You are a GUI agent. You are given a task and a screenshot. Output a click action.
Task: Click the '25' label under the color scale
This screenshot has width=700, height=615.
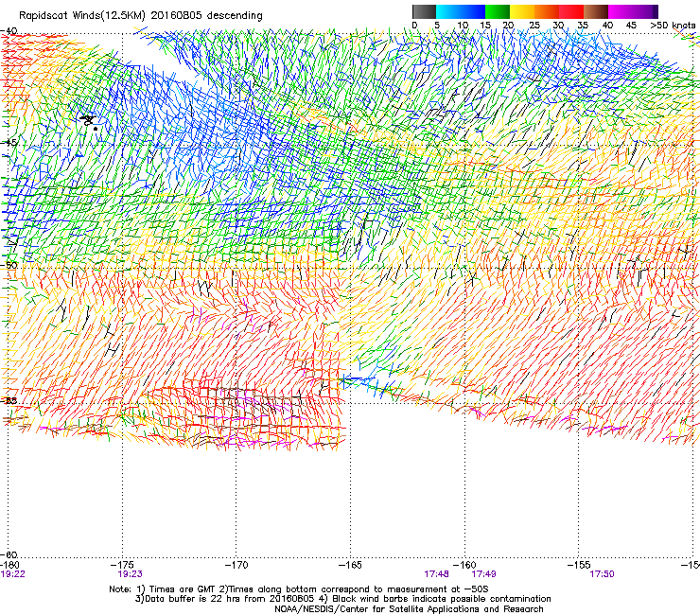click(534, 26)
